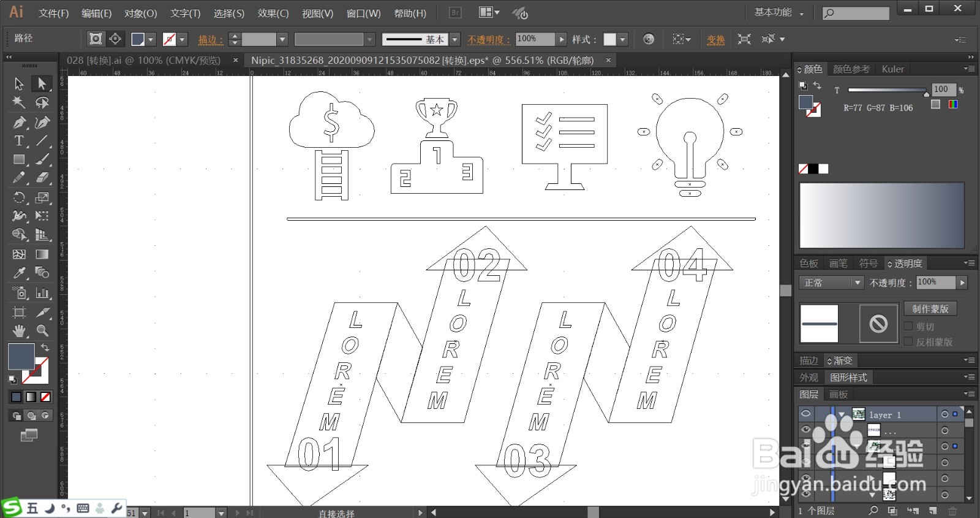Open the 文件(F) menu
The height and width of the screenshot is (518, 980).
coord(53,13)
